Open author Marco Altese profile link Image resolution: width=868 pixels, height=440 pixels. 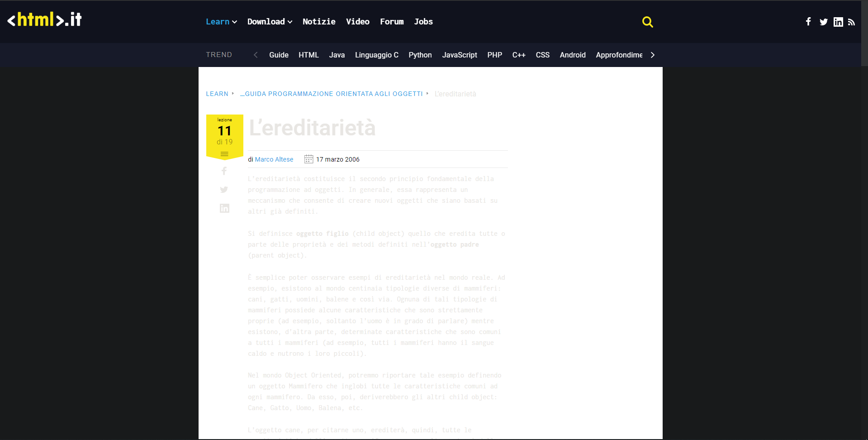point(274,159)
